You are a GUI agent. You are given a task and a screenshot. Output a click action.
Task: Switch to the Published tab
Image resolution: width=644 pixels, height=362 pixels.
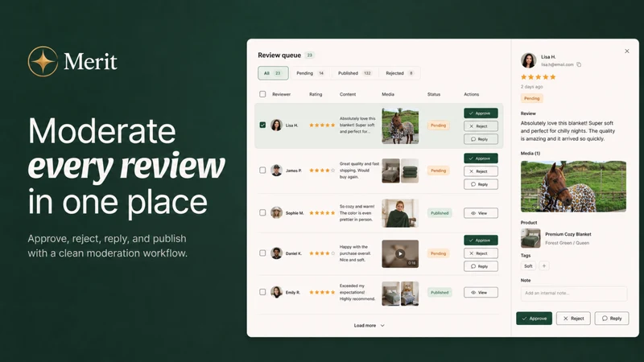(x=355, y=73)
